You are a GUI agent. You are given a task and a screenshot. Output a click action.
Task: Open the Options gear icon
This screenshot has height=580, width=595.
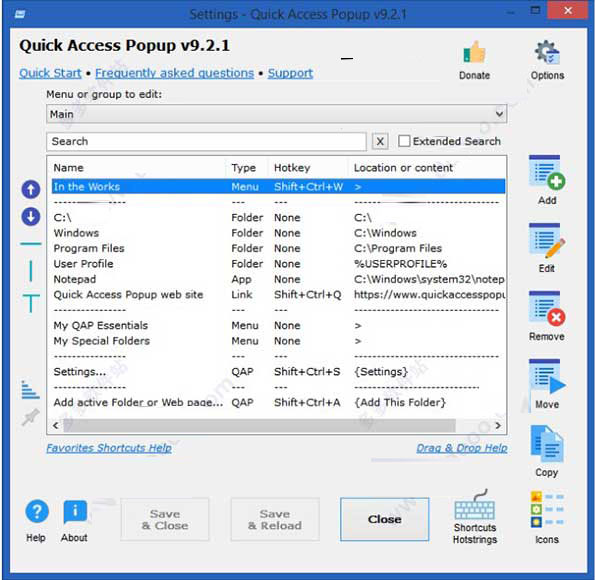[x=547, y=52]
